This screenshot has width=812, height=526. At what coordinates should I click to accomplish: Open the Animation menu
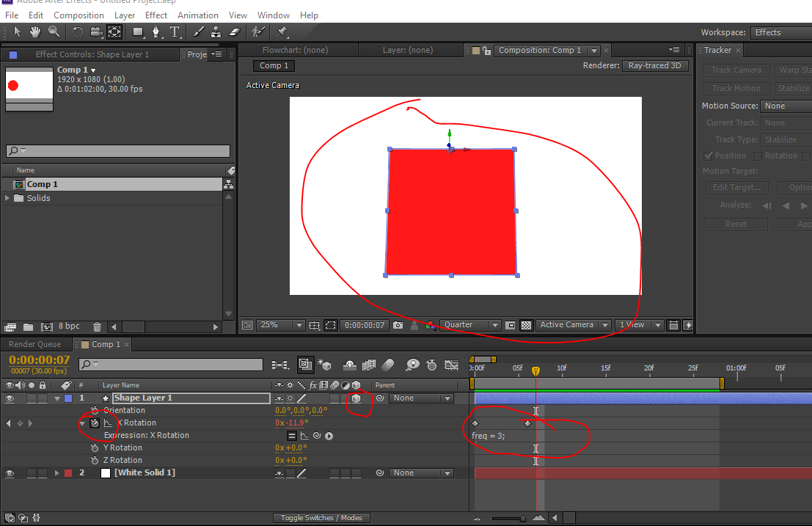click(x=198, y=15)
